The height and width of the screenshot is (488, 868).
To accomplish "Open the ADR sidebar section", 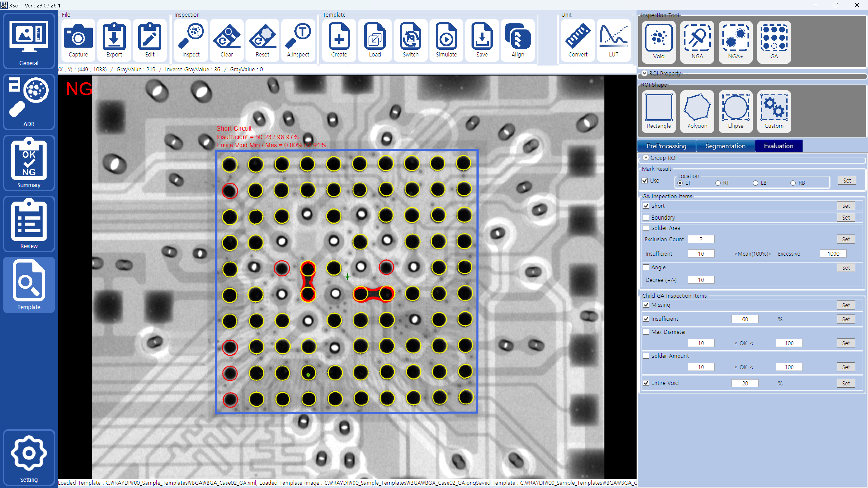I will [x=29, y=101].
